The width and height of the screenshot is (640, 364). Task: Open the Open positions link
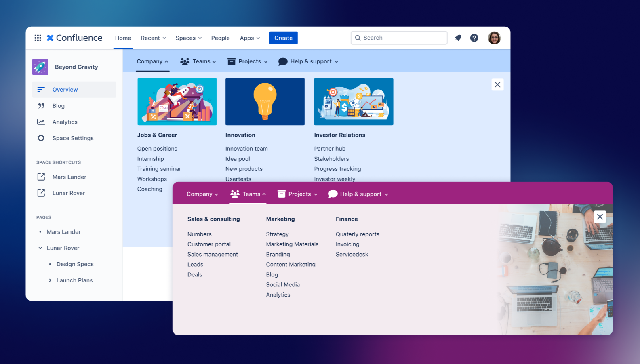coord(157,149)
